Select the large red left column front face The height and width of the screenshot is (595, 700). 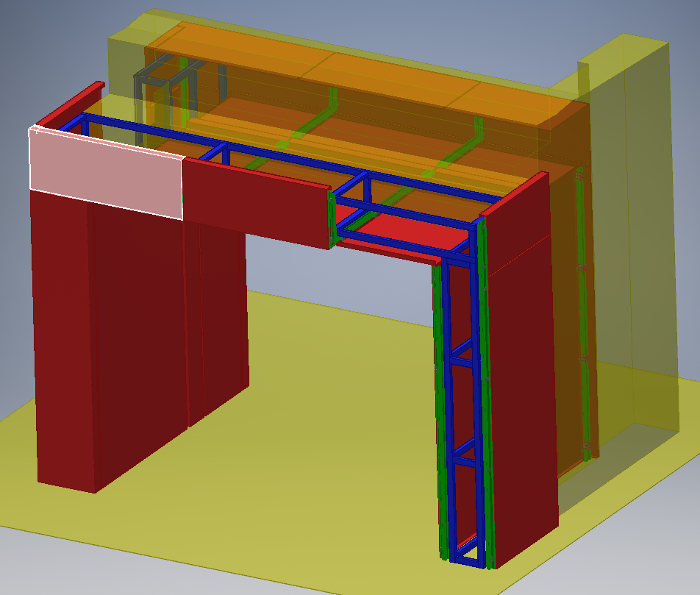click(x=62, y=338)
